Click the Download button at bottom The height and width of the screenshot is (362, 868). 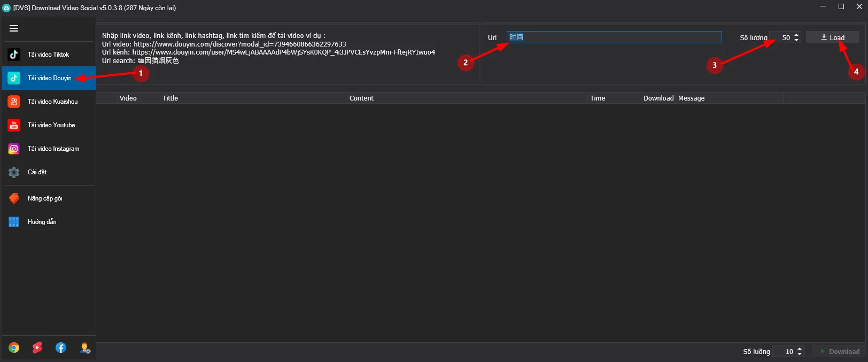coord(839,351)
